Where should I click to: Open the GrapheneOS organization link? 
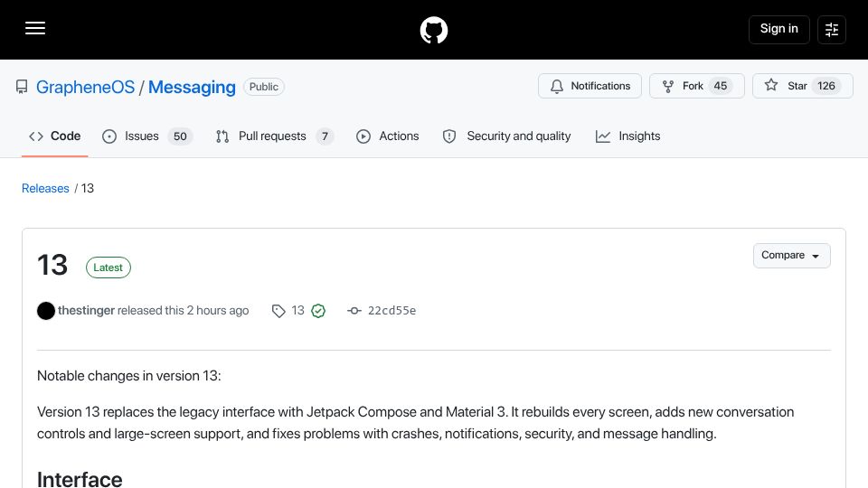pos(85,87)
